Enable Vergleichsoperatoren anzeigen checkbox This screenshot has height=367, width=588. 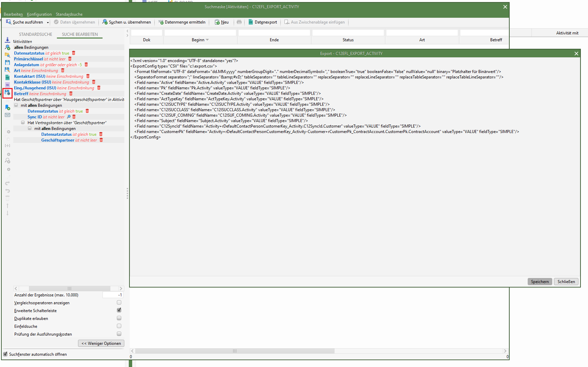pyautogui.click(x=119, y=303)
